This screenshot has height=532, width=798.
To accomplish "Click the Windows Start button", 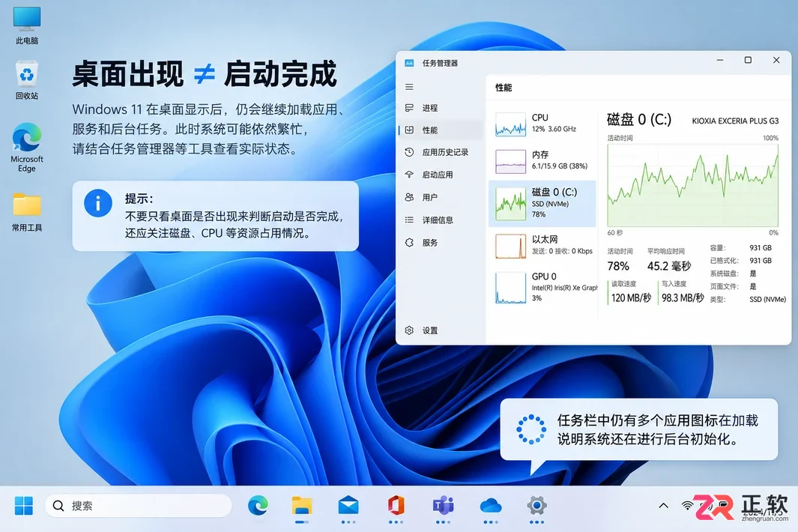I will [23, 506].
